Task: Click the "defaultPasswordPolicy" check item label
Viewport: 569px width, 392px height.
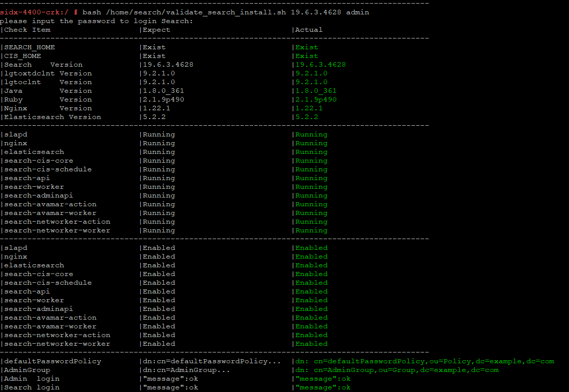Action: point(52,361)
